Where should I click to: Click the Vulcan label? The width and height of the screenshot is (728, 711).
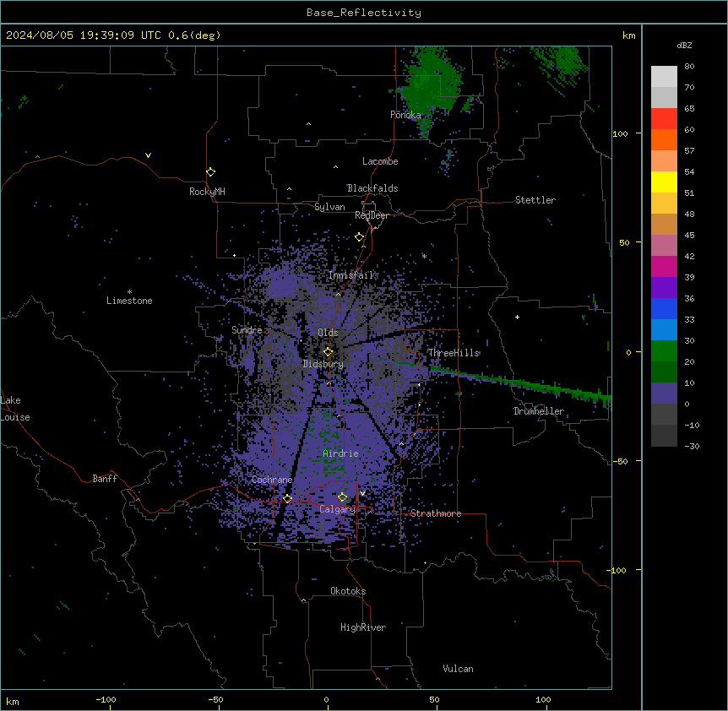click(459, 669)
